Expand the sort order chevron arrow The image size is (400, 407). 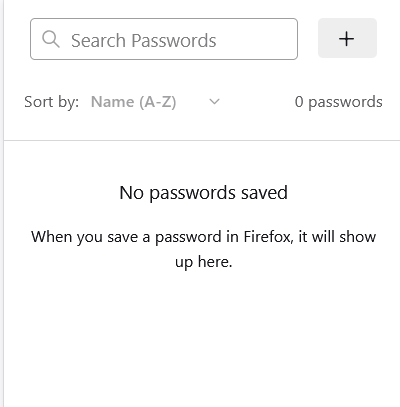pyautogui.click(x=214, y=101)
